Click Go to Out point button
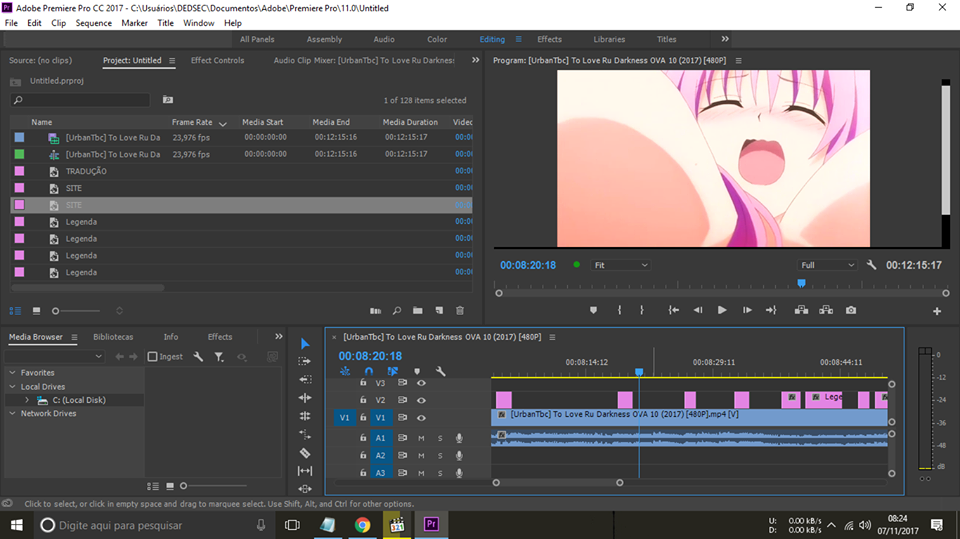Screen dimensions: 960x539 coord(771,311)
